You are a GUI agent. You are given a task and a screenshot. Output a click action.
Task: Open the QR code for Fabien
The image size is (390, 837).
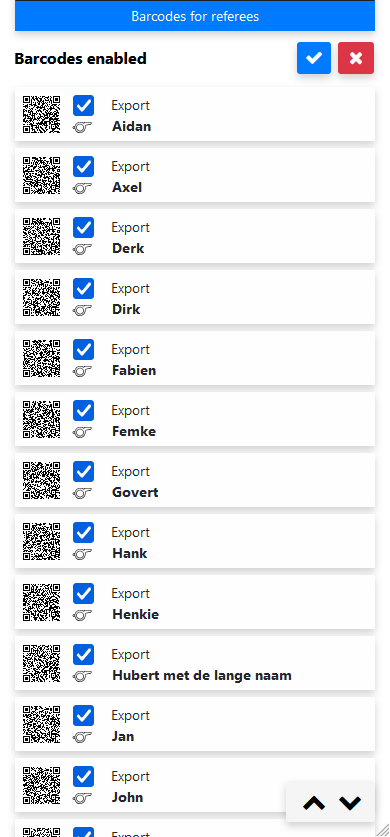click(x=42, y=358)
